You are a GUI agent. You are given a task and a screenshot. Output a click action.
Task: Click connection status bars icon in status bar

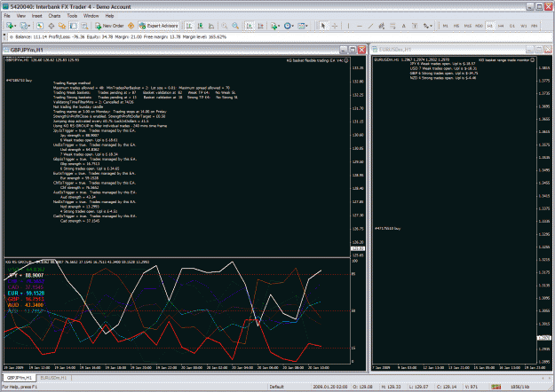pyautogui.click(x=496, y=387)
